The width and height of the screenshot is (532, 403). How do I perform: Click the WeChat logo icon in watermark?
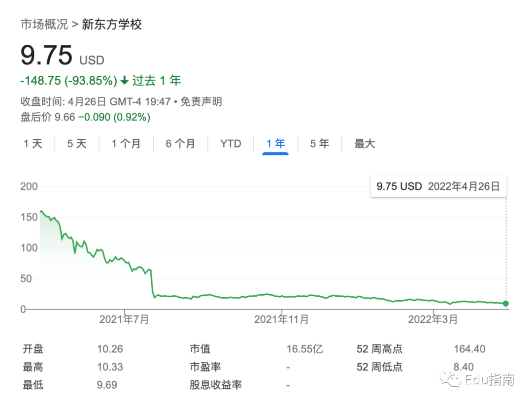451,379
